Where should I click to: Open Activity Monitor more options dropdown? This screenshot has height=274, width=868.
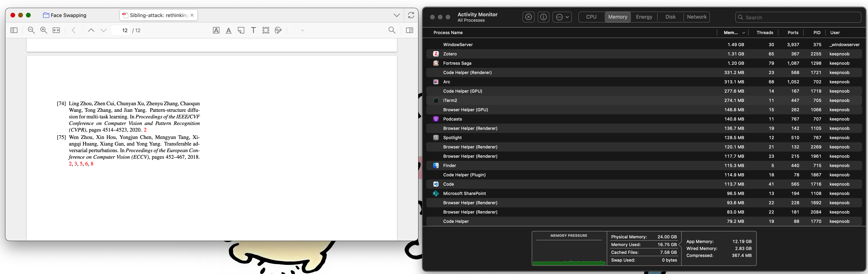tap(562, 17)
